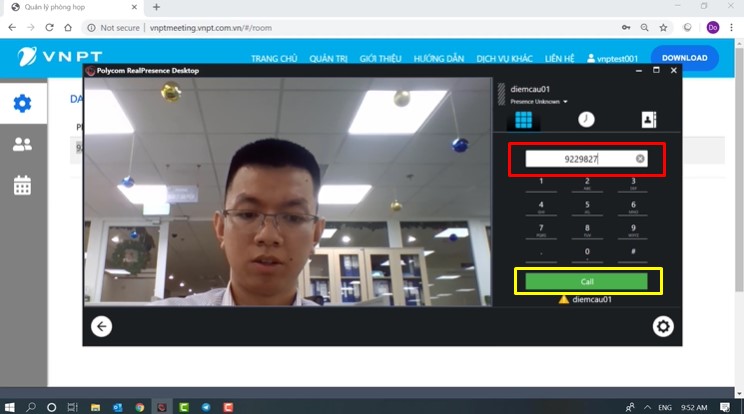744x414 pixels.
Task: Close the Quản lý phòng họp tab
Action: (134, 7)
